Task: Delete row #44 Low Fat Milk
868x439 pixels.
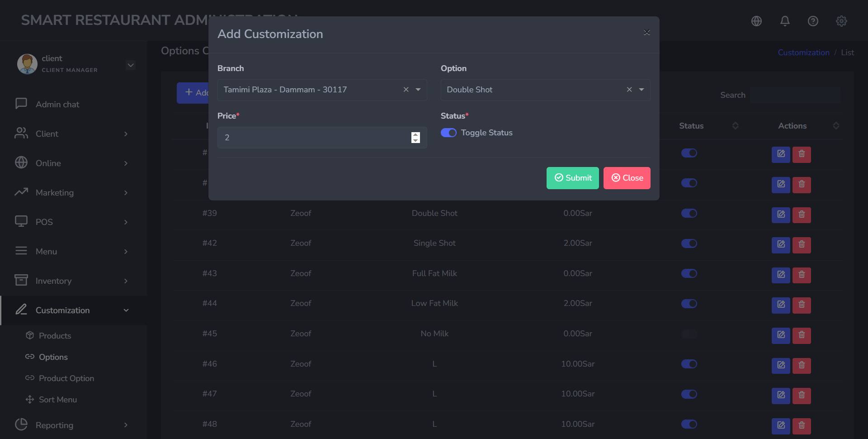Action: pyautogui.click(x=802, y=305)
